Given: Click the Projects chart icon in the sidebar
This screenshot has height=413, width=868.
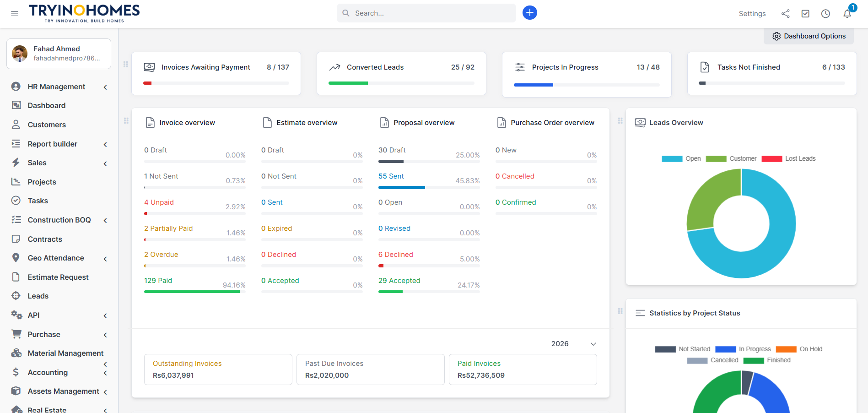Looking at the screenshot, I should [x=16, y=182].
